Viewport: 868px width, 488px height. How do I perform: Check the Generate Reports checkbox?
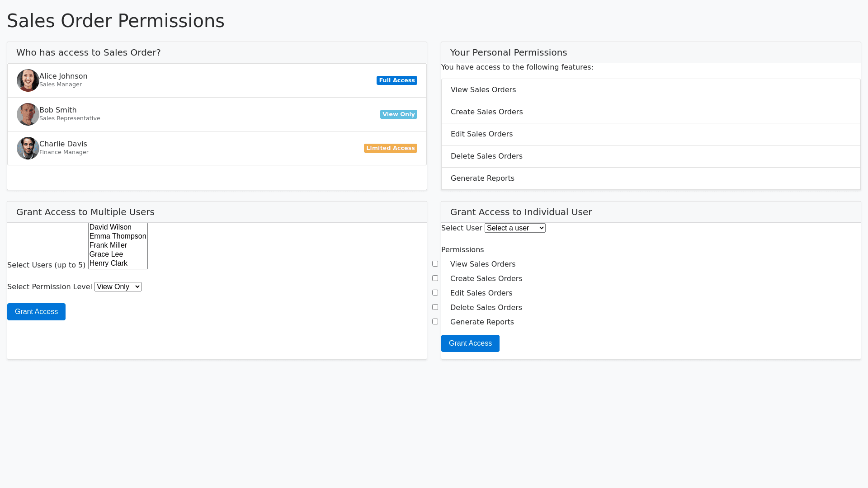click(x=435, y=322)
